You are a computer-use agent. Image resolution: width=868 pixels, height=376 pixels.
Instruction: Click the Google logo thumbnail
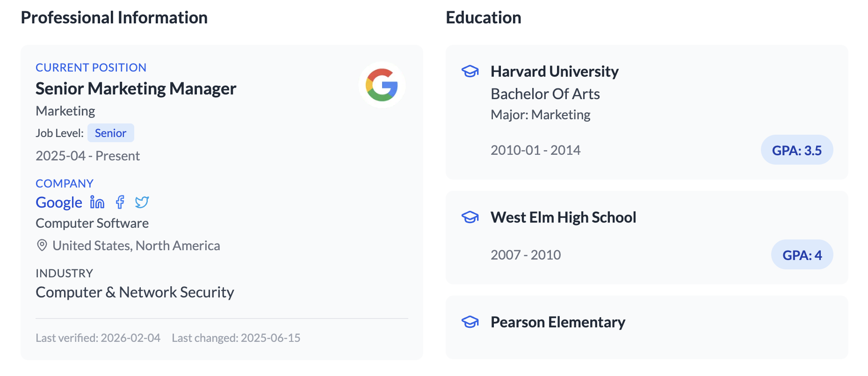click(382, 85)
